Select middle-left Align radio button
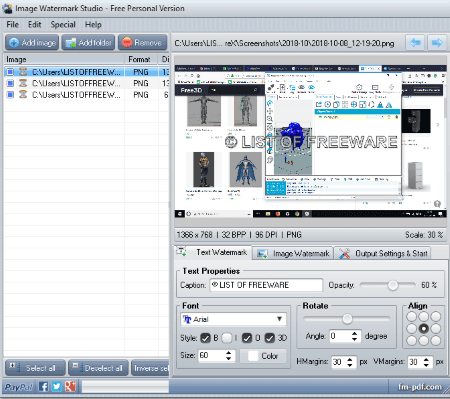450x399 pixels. [412, 329]
